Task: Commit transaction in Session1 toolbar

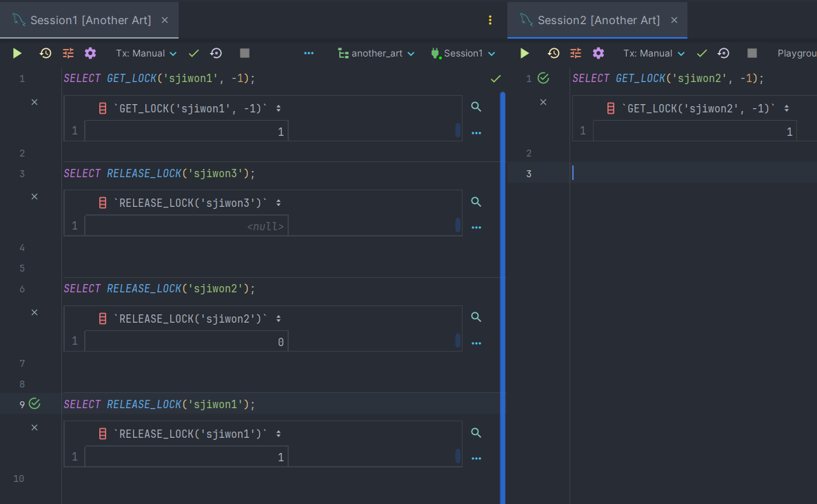Action: [194, 53]
